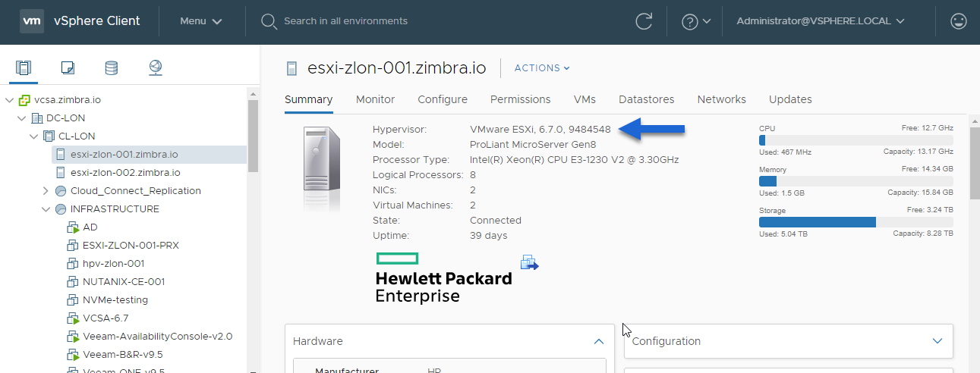Click the HPE management link icon
Image resolution: width=980 pixels, height=373 pixels.
[529, 263]
